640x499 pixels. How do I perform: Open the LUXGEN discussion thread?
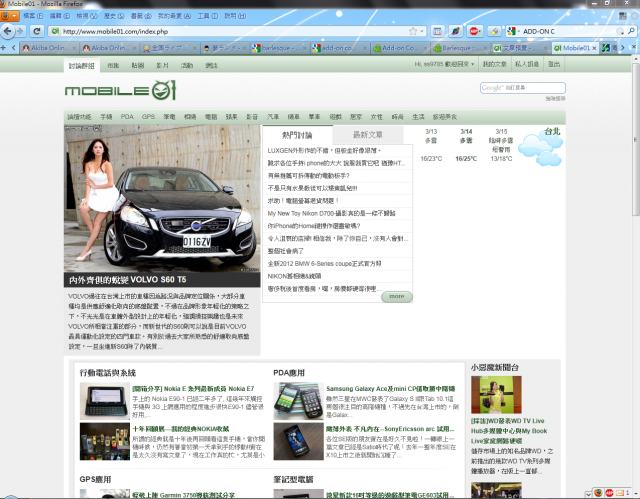324,151
